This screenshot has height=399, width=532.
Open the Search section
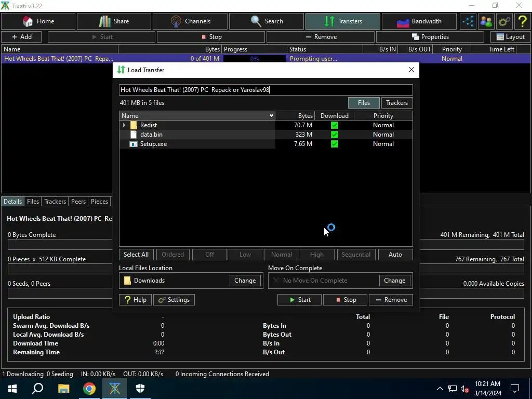coord(267,21)
